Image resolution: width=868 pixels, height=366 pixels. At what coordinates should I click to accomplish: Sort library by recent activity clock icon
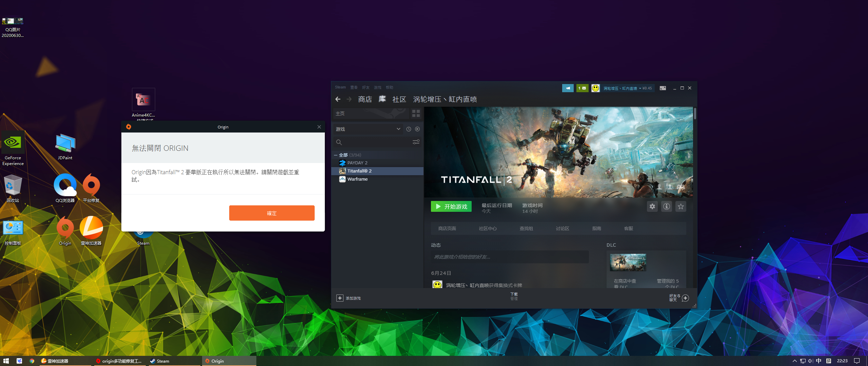pyautogui.click(x=409, y=129)
